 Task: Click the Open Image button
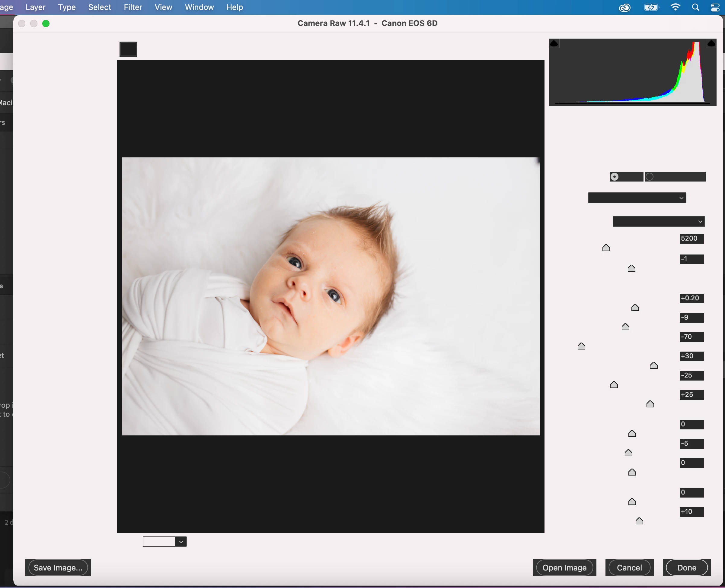click(x=564, y=568)
